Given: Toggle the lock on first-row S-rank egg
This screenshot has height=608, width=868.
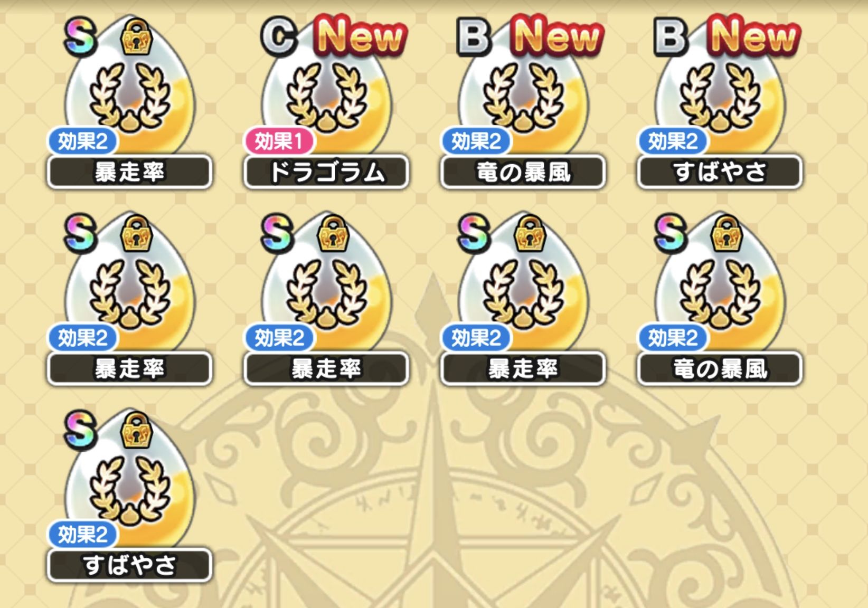Looking at the screenshot, I should [x=137, y=37].
